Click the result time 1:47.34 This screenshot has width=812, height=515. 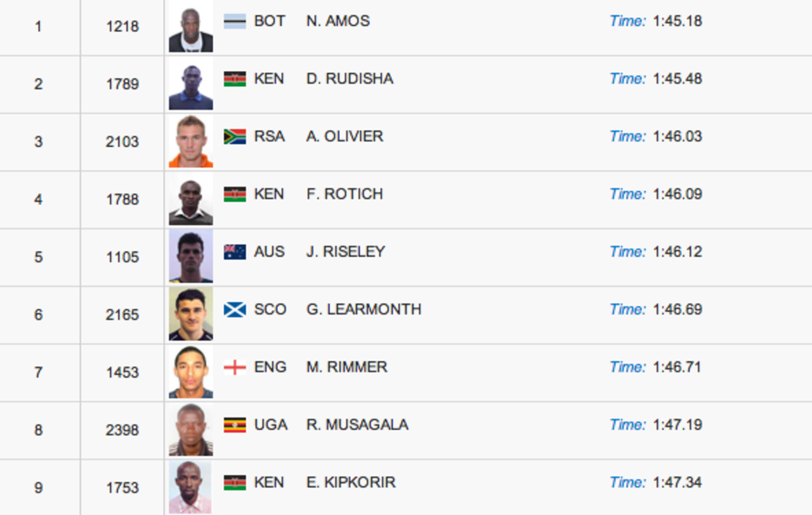tap(678, 483)
